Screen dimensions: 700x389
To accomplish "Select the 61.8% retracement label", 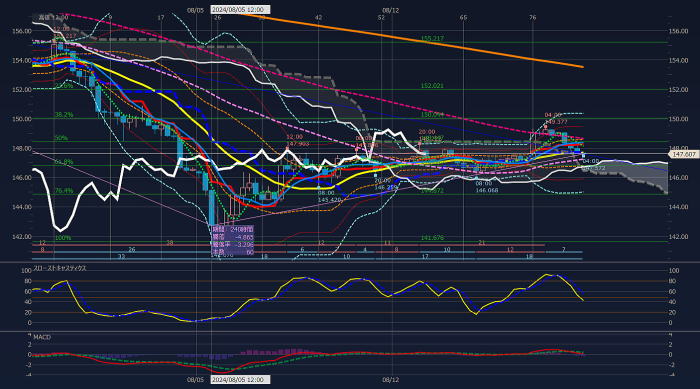I will 64,162.
